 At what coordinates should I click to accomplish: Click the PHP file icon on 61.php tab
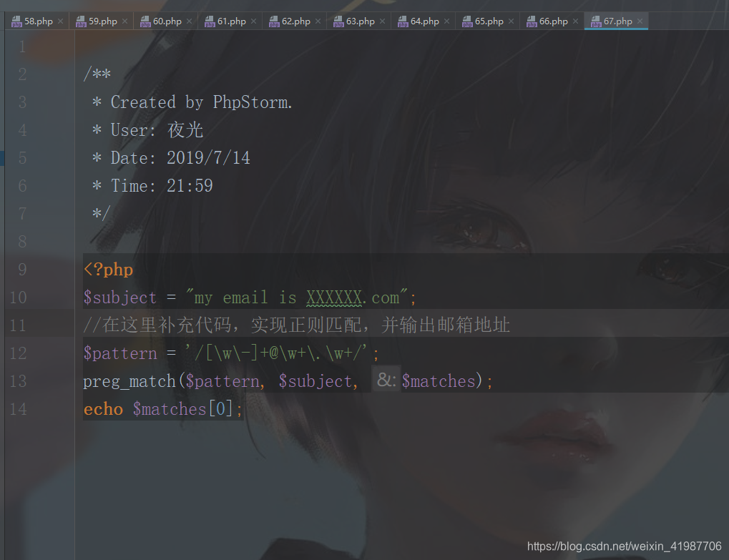(x=210, y=21)
